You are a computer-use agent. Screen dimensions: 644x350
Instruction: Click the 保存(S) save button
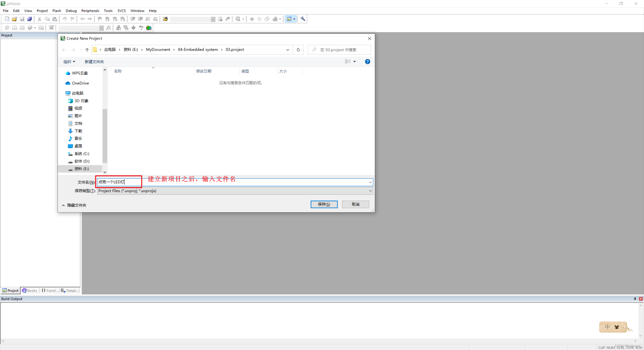pyautogui.click(x=324, y=204)
